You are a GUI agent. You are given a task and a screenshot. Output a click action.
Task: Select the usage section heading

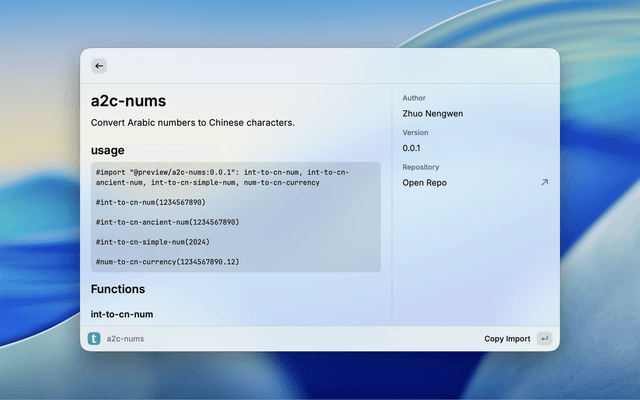pos(108,150)
